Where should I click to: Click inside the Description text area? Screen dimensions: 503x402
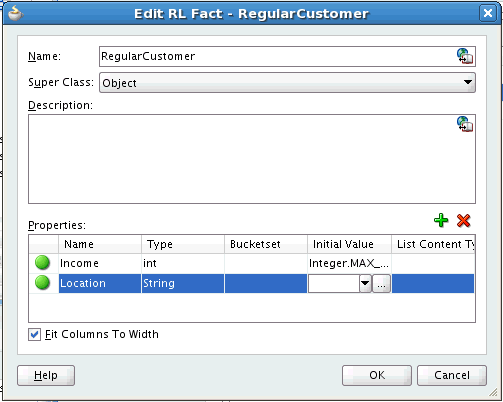pos(252,159)
